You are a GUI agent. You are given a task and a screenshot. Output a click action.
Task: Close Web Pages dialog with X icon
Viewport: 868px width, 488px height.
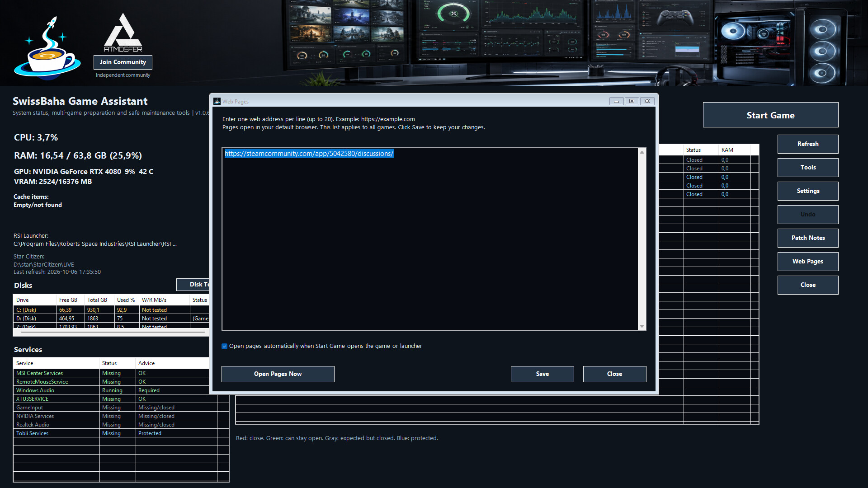click(x=647, y=101)
